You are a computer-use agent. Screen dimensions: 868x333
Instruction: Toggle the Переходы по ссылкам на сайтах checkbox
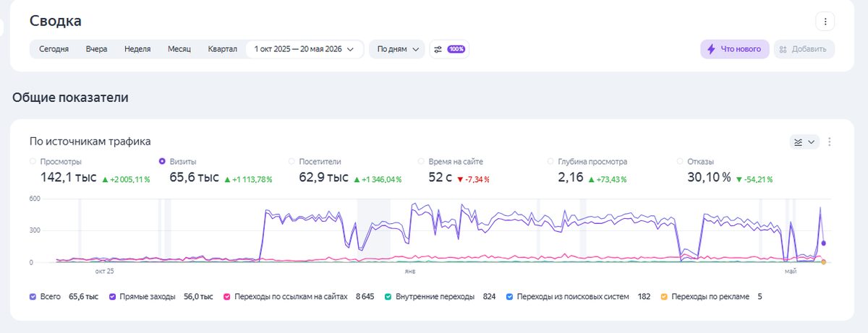(227, 296)
